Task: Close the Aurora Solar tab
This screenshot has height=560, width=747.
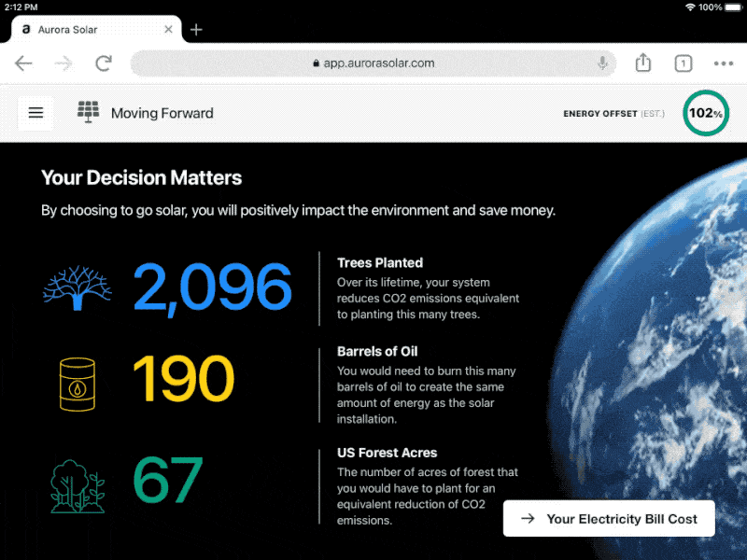Action: (168, 30)
